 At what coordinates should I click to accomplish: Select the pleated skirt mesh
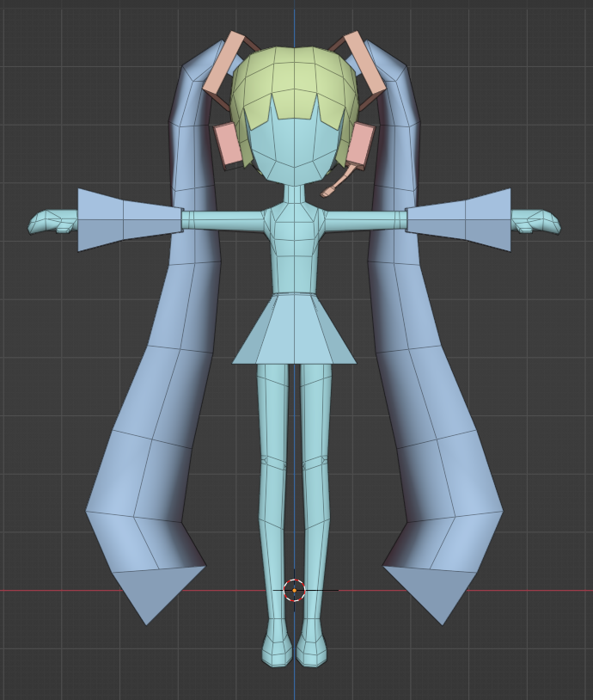click(294, 329)
